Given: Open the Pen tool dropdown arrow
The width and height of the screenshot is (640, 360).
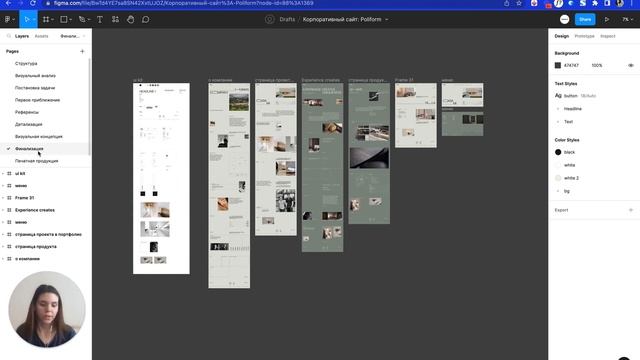Looking at the screenshot, I should click(89, 20).
